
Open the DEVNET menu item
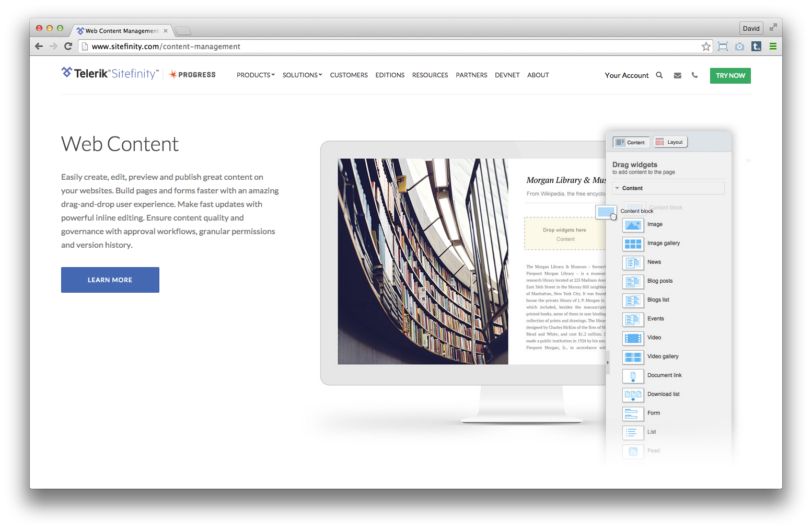tap(507, 75)
